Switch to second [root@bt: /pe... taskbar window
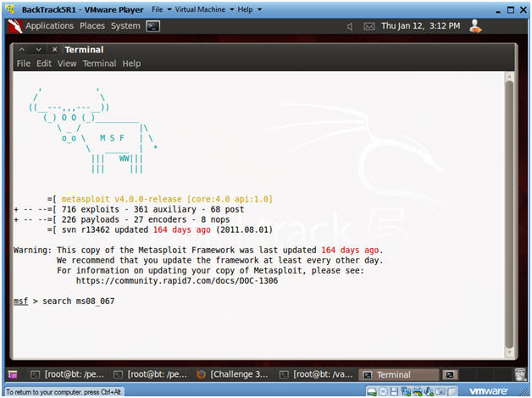Viewport: 532px width, 398px height. click(x=150, y=374)
